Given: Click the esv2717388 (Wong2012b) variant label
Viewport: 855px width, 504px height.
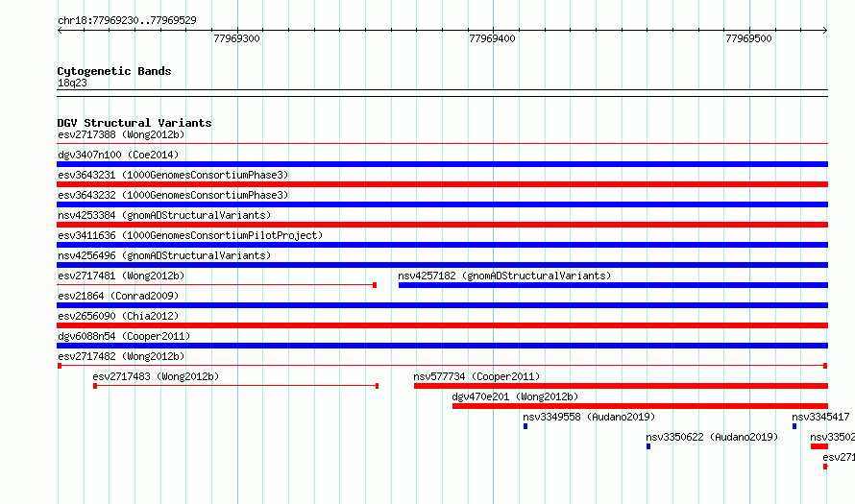Looking at the screenshot, I should pyautogui.click(x=121, y=134).
